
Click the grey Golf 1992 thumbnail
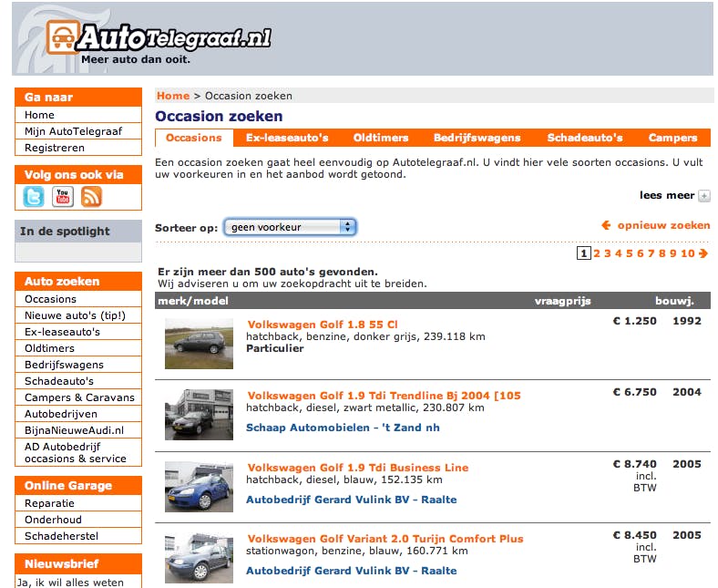(200, 344)
